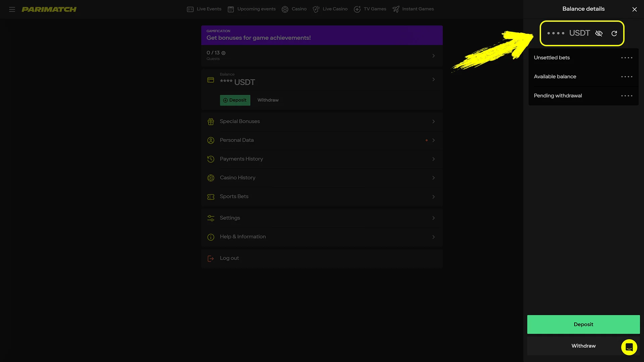Click the Payments History clock icon

point(211,159)
